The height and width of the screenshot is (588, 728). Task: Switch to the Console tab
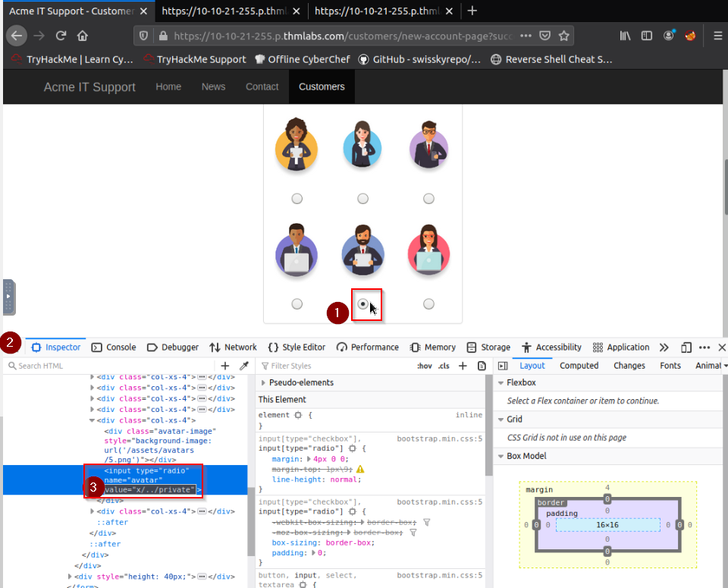(x=114, y=347)
